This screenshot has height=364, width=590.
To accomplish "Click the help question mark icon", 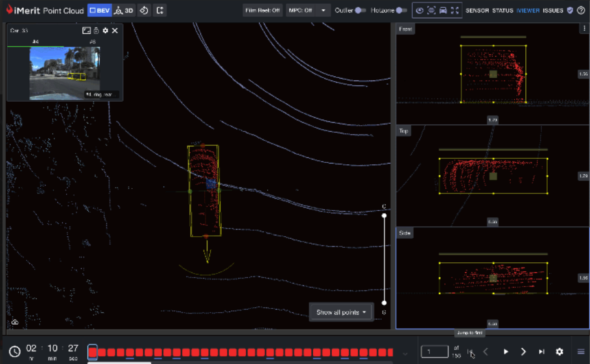I will point(580,10).
